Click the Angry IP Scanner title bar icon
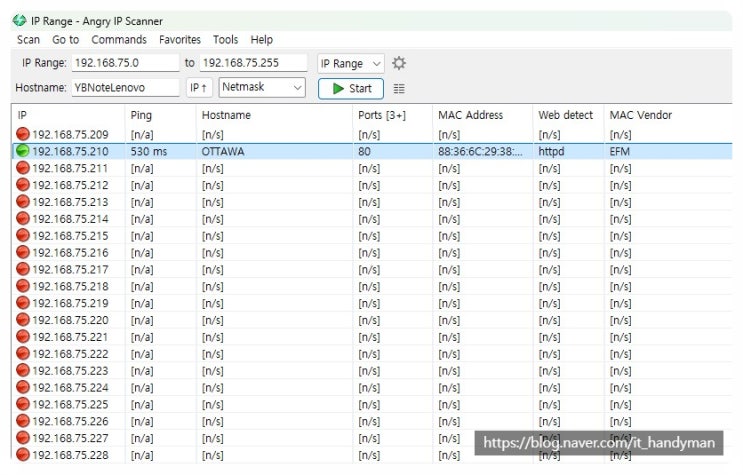Screen dimensions: 743x475 (x=19, y=20)
